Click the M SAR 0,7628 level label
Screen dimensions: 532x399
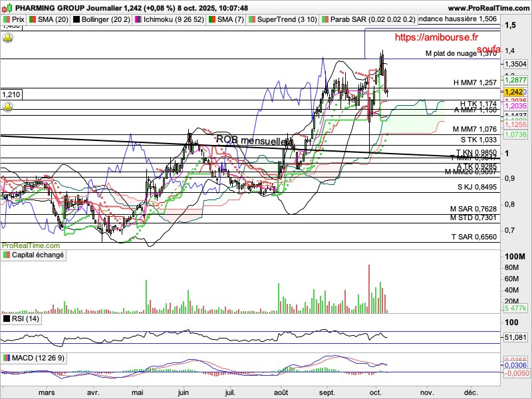click(x=473, y=209)
